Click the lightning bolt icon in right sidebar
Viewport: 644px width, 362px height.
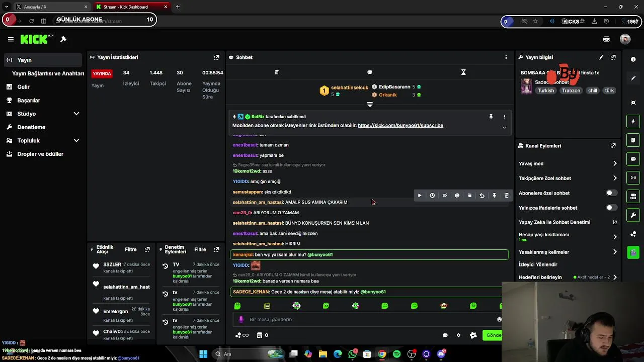tap(633, 122)
